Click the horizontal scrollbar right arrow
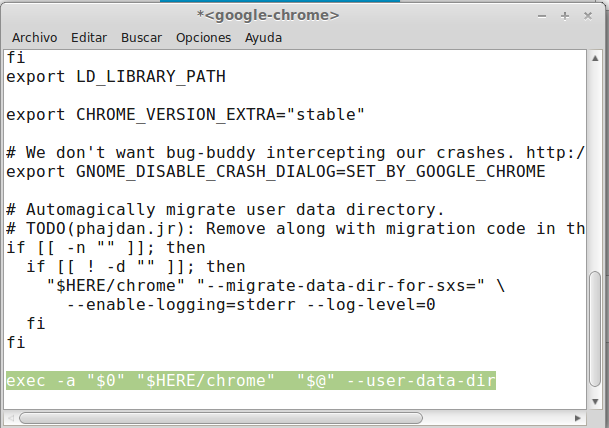The image size is (609, 428). pos(578,418)
